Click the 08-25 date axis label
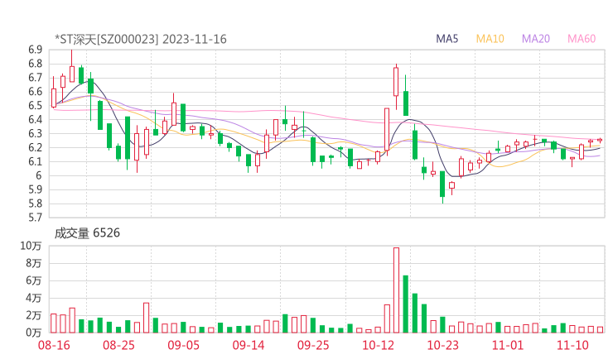The image size is (613, 364). click(118, 345)
